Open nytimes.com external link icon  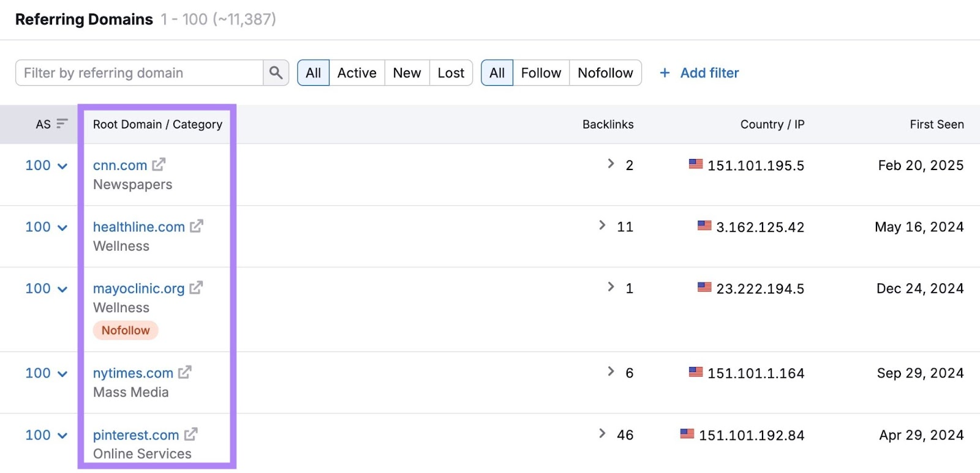tap(184, 372)
